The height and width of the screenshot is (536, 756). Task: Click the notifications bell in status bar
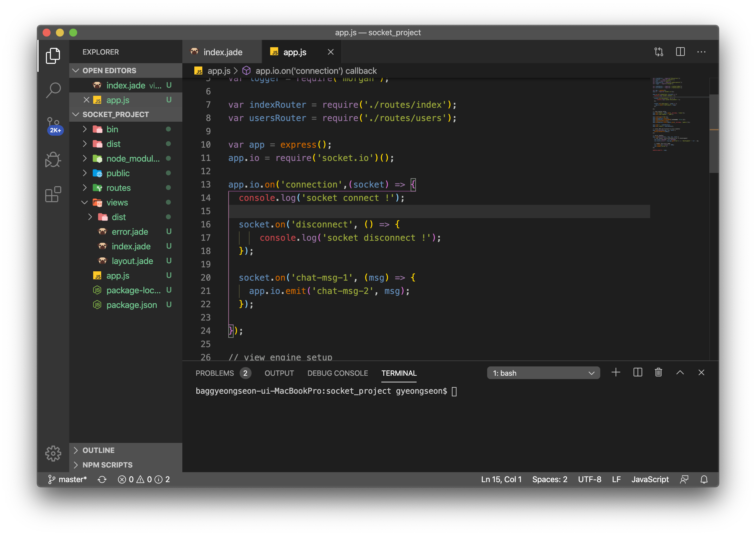click(704, 479)
